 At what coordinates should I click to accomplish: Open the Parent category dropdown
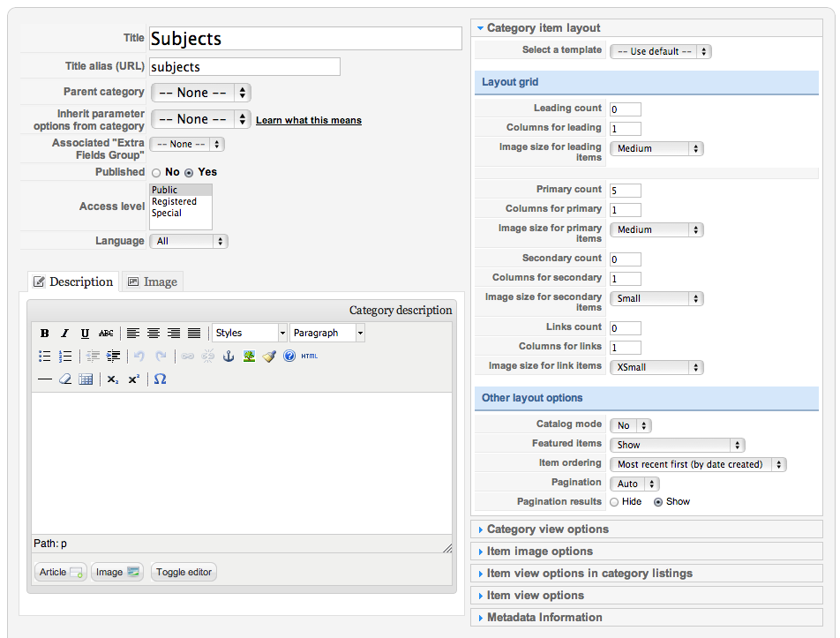coord(201,93)
